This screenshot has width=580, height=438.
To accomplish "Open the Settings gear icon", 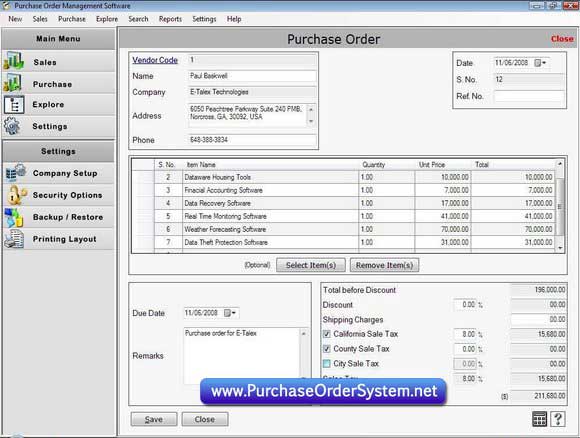I will (x=13, y=126).
